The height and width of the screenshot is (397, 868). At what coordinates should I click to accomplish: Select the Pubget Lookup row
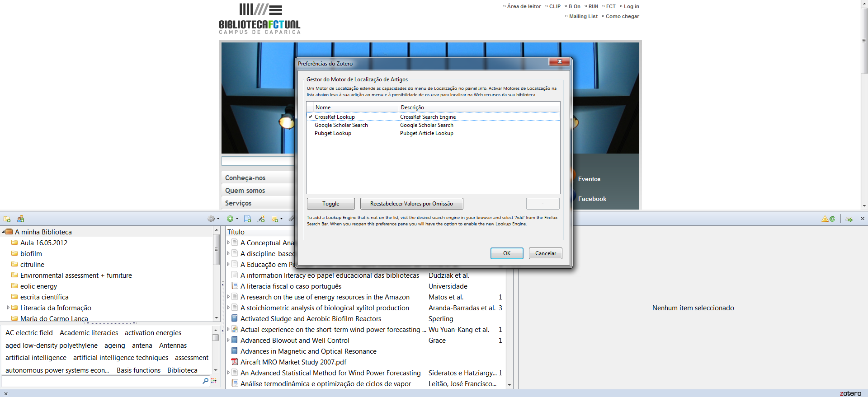433,133
